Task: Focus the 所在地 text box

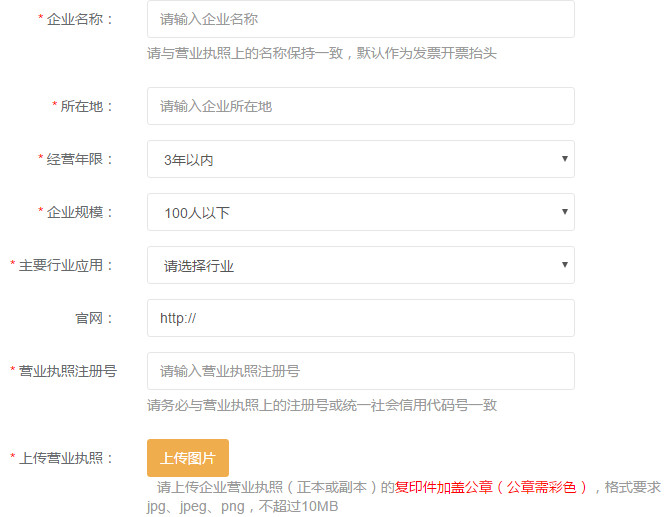Action: (x=360, y=106)
